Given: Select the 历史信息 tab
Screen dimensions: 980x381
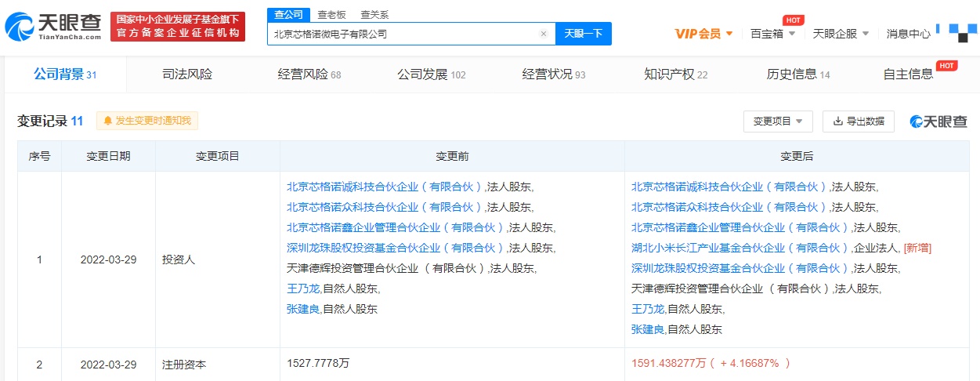Looking at the screenshot, I should pos(798,74).
